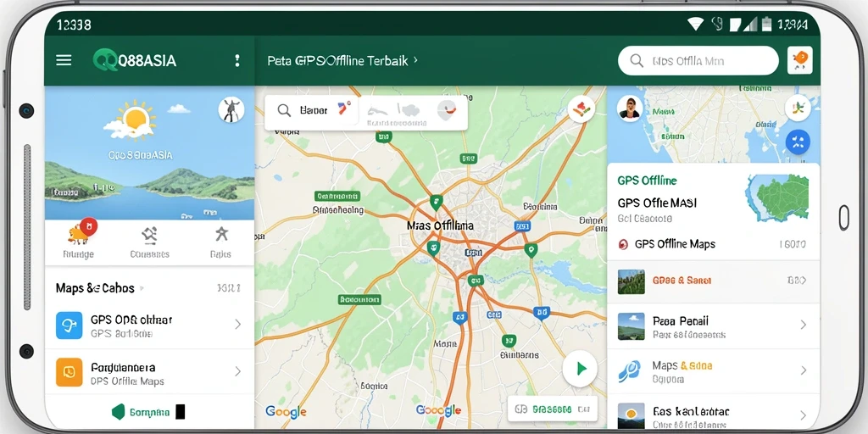868x434 pixels.
Task: Tap the blue round button on right map
Action: click(x=798, y=142)
